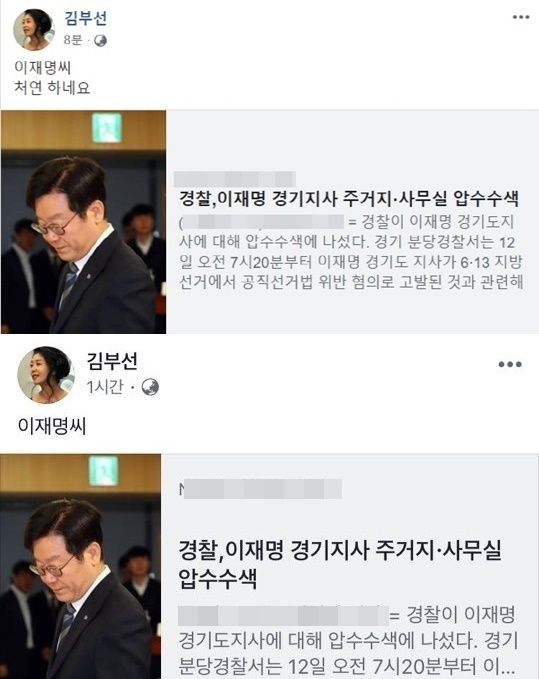Click the second post's profile picture
Screen dimensions: 539x679
tap(46, 375)
